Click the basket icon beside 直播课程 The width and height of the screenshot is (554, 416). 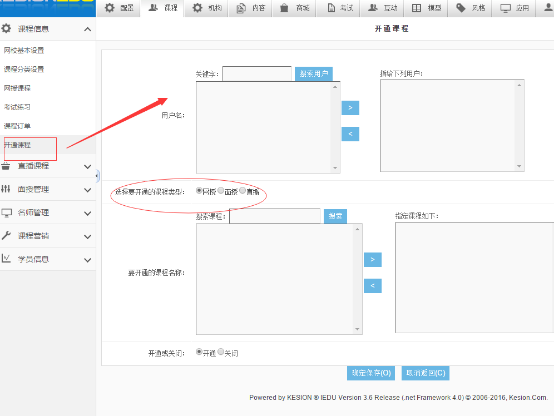pyautogui.click(x=6, y=166)
